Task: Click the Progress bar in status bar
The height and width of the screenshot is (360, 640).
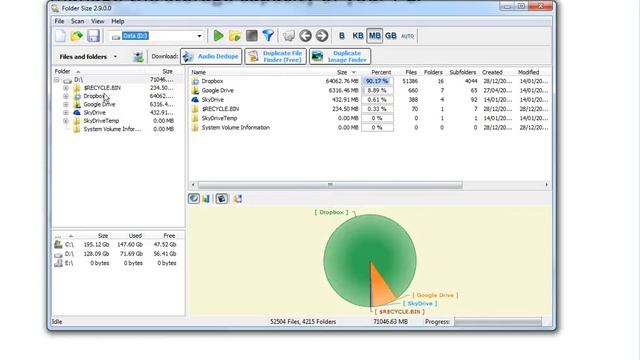Action: pyautogui.click(x=498, y=322)
